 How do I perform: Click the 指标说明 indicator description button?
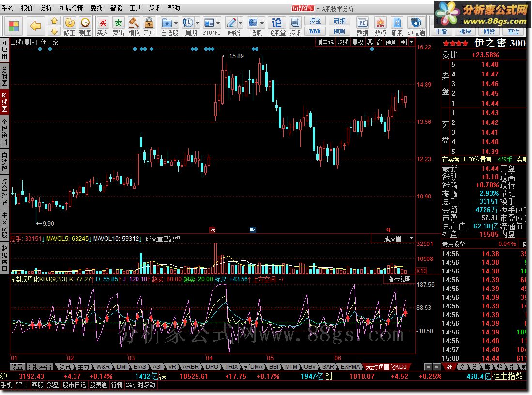(399, 279)
